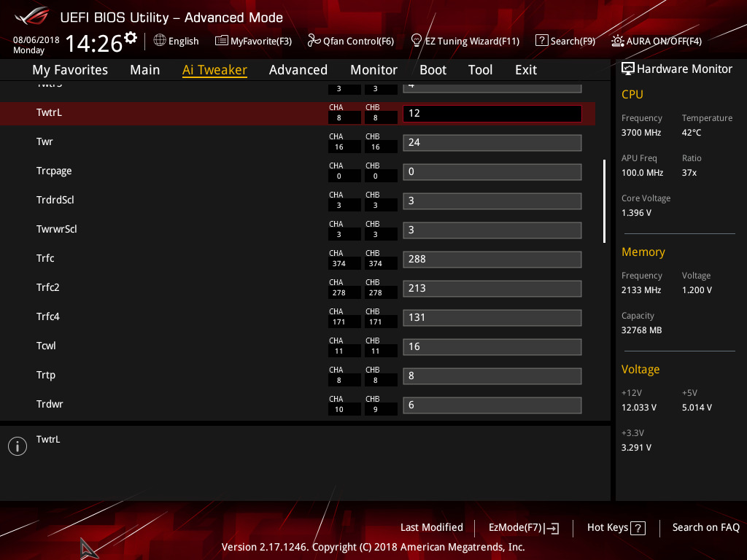Select the Trtp setting label

click(46, 376)
